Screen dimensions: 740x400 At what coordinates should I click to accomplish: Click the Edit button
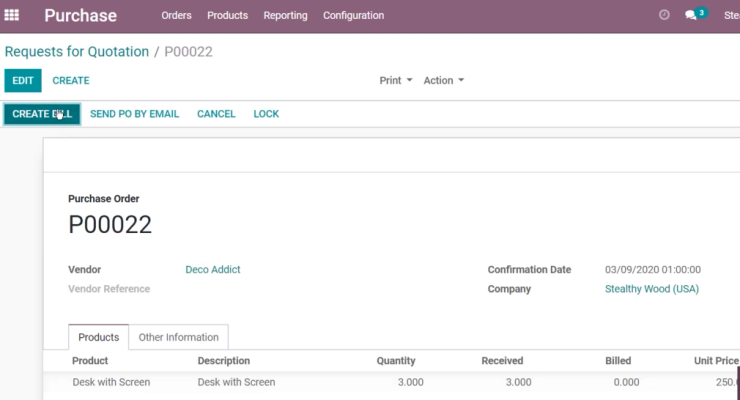(x=23, y=80)
